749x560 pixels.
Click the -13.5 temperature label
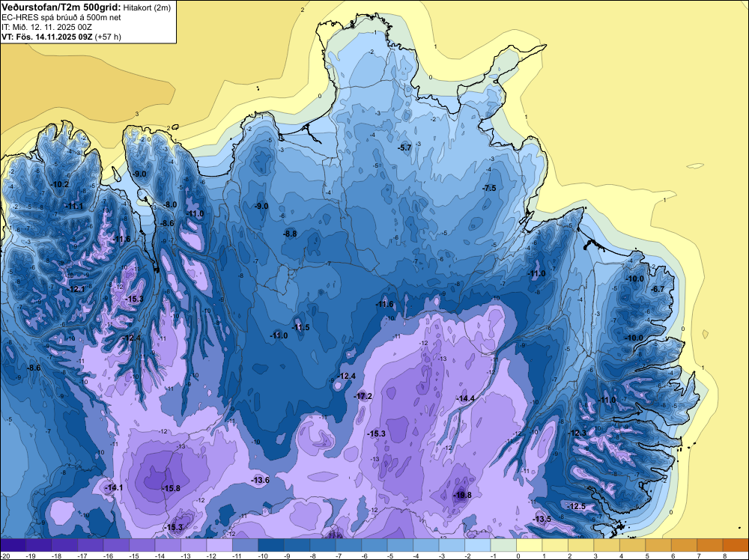click(542, 519)
